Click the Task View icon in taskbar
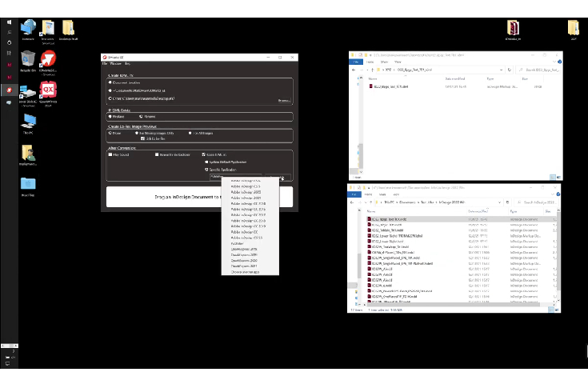Image resolution: width=588 pixels, height=388 pixels. point(9,54)
